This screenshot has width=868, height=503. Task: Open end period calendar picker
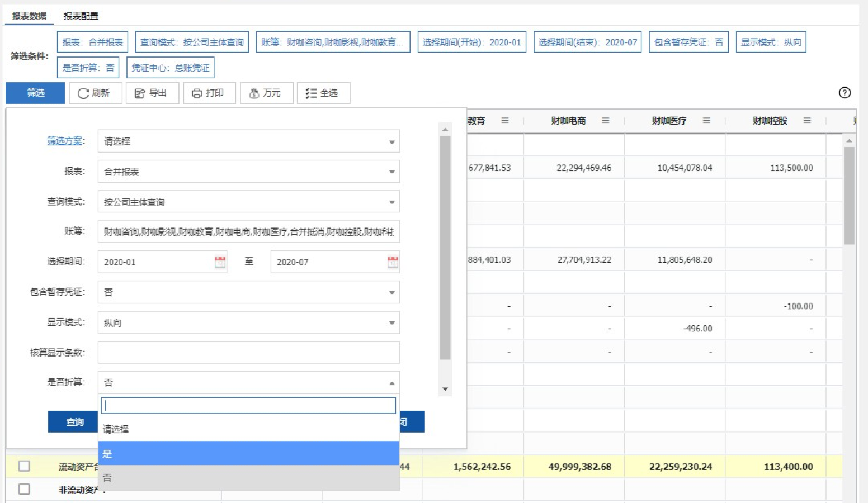(x=393, y=262)
